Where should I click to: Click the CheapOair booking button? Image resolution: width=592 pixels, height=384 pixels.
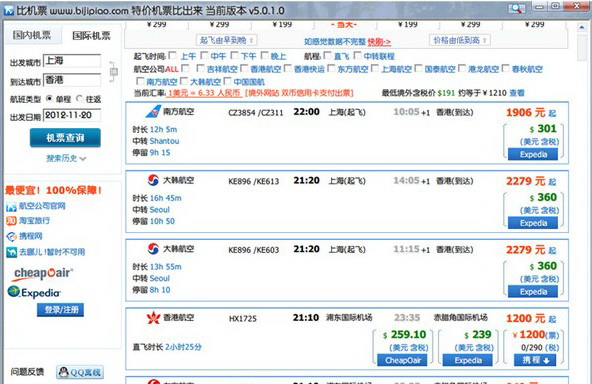pos(402,360)
